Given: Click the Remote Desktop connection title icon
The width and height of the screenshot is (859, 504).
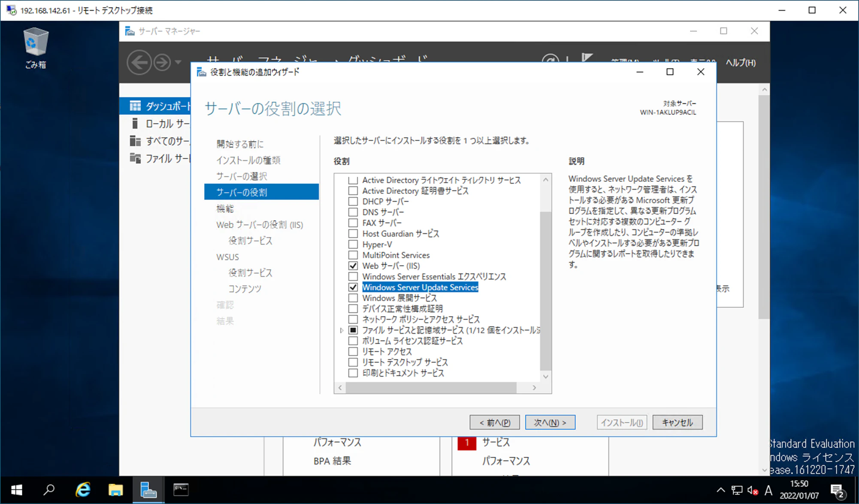Looking at the screenshot, I should click(x=11, y=10).
